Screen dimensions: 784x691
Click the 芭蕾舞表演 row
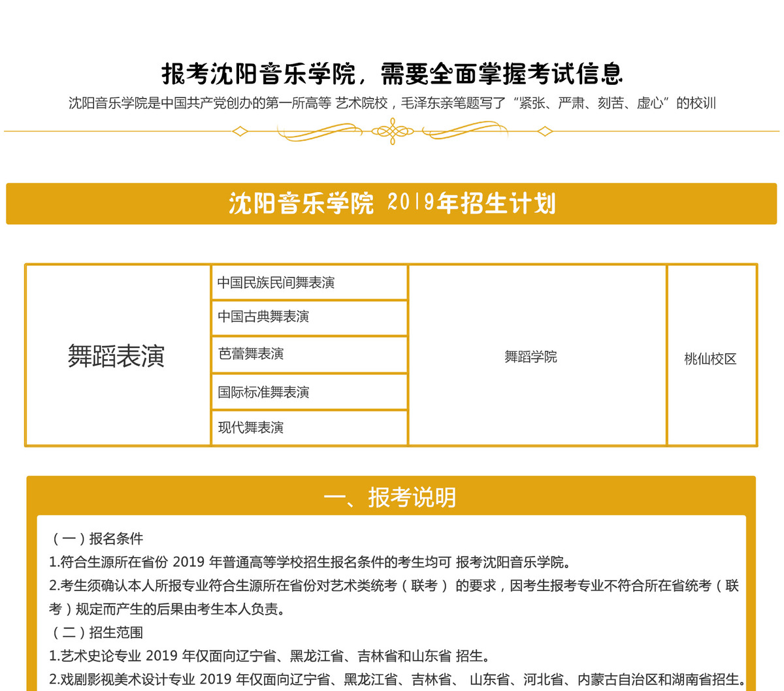tap(310, 354)
